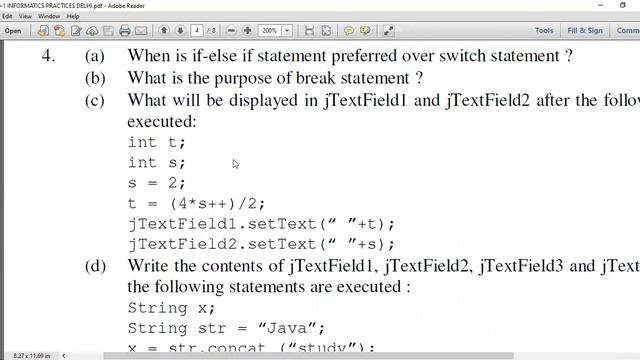Click the line 'jTextField1.setText(" "+t);'
The width and height of the screenshot is (640, 360).
point(261,224)
